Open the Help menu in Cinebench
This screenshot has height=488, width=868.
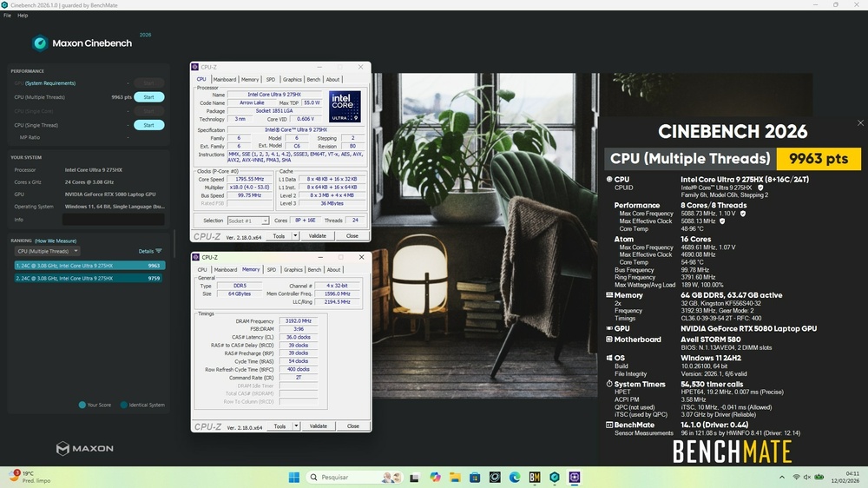(x=23, y=16)
